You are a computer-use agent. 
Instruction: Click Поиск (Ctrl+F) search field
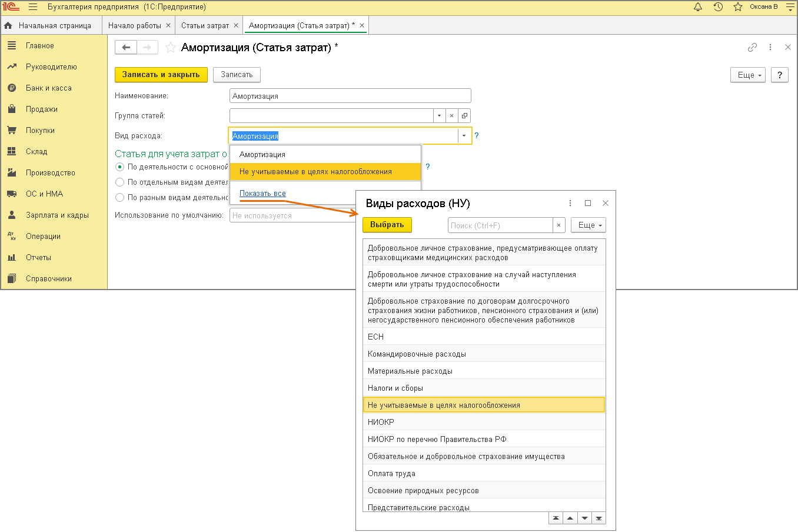tap(501, 225)
